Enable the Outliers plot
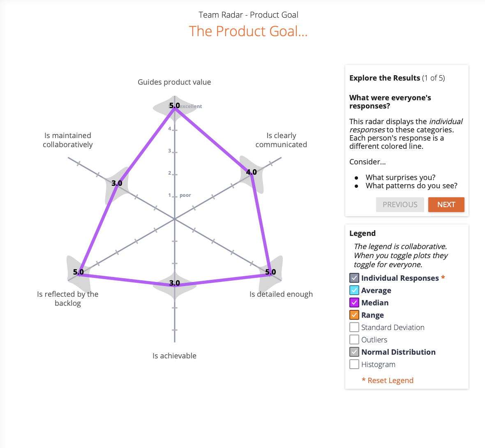Image resolution: width=485 pixels, height=448 pixels. point(354,339)
